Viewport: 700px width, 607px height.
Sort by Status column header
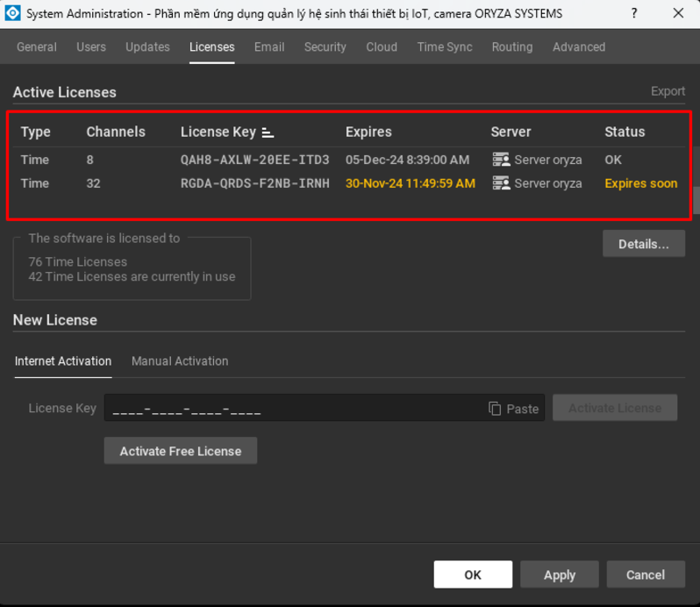click(x=625, y=132)
